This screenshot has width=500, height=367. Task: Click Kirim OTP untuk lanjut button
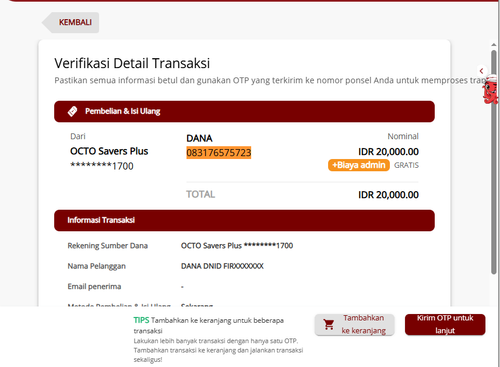point(445,324)
